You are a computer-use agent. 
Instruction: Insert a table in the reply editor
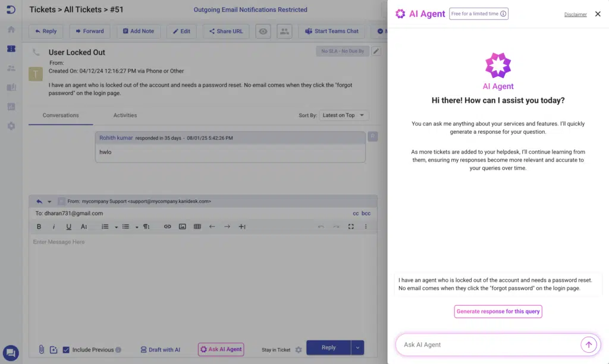[197, 227]
